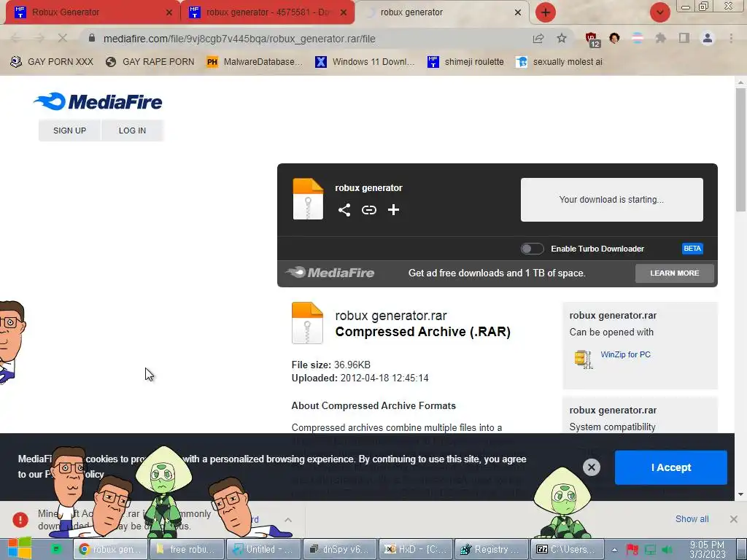
Task: Expand the download item options chevron
Action: pos(288,519)
